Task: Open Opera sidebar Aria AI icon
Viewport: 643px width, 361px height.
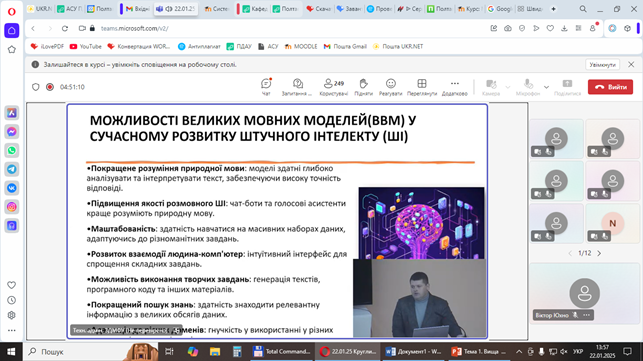Action: click(11, 113)
